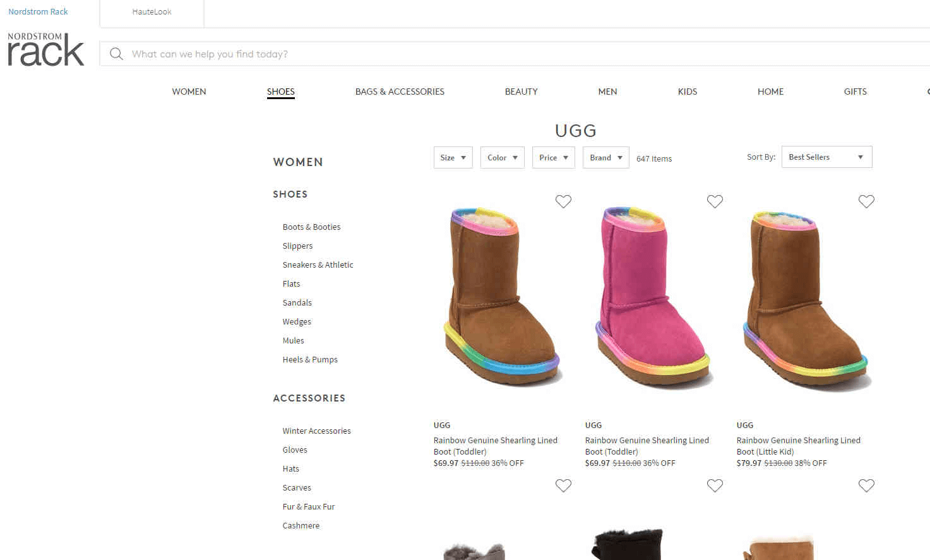The image size is (930, 560).
Task: Open the black boot product thumbnail
Action: point(628,544)
